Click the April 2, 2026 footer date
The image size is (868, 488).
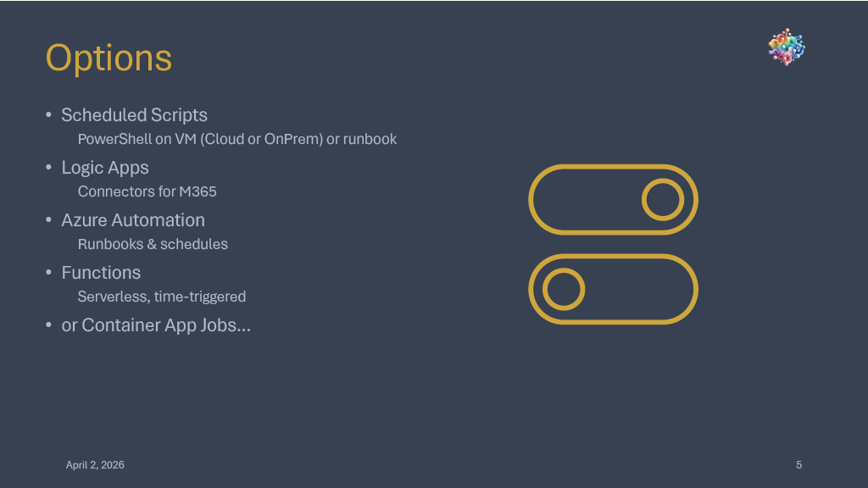point(95,465)
